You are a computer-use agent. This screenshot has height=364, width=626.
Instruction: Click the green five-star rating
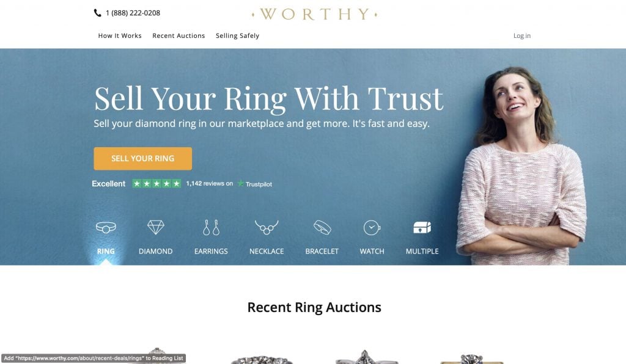156,183
